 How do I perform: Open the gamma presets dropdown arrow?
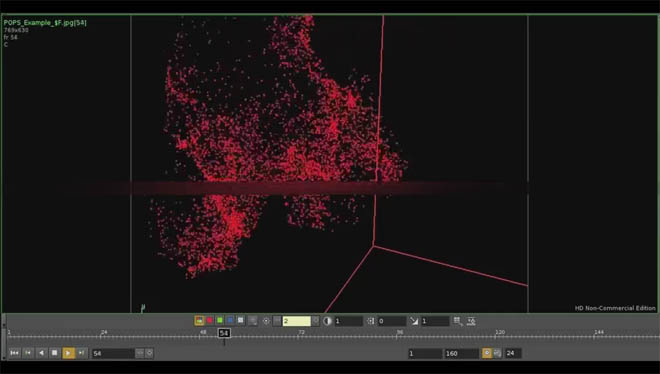316,321
